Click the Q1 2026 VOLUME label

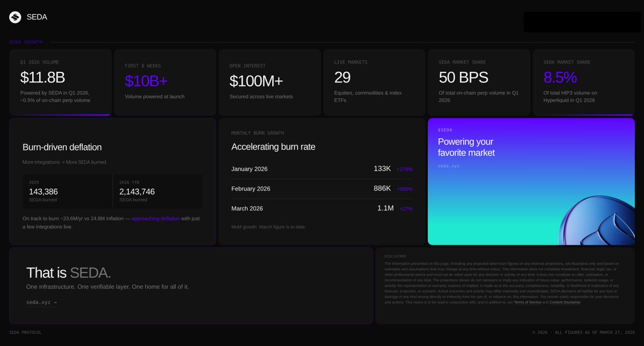click(x=40, y=62)
